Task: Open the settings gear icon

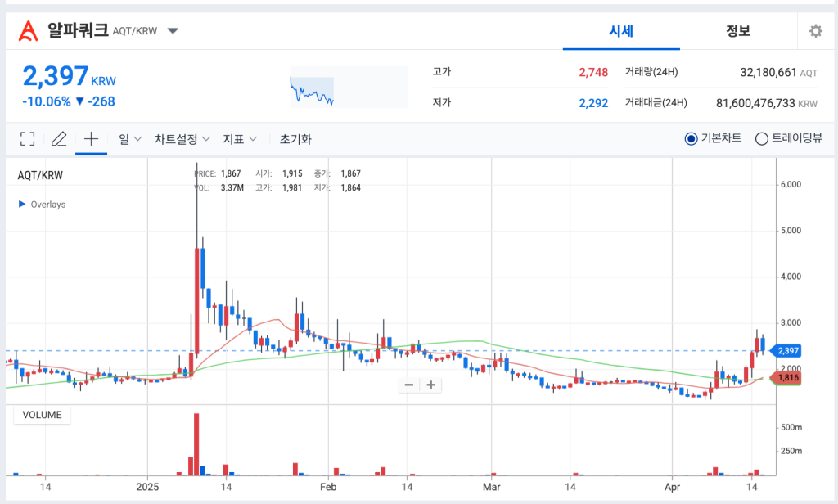Action: (x=816, y=31)
